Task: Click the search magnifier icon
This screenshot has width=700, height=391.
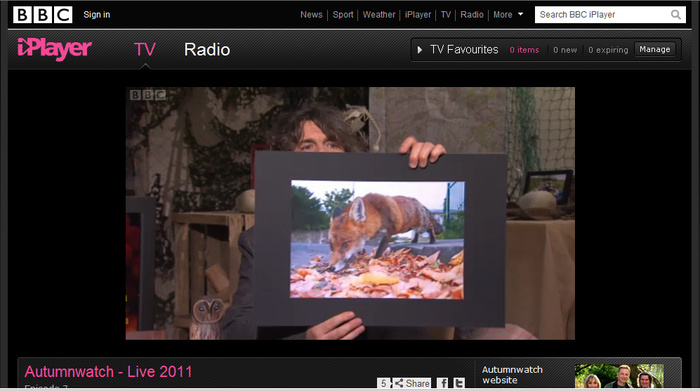Action: [x=676, y=15]
